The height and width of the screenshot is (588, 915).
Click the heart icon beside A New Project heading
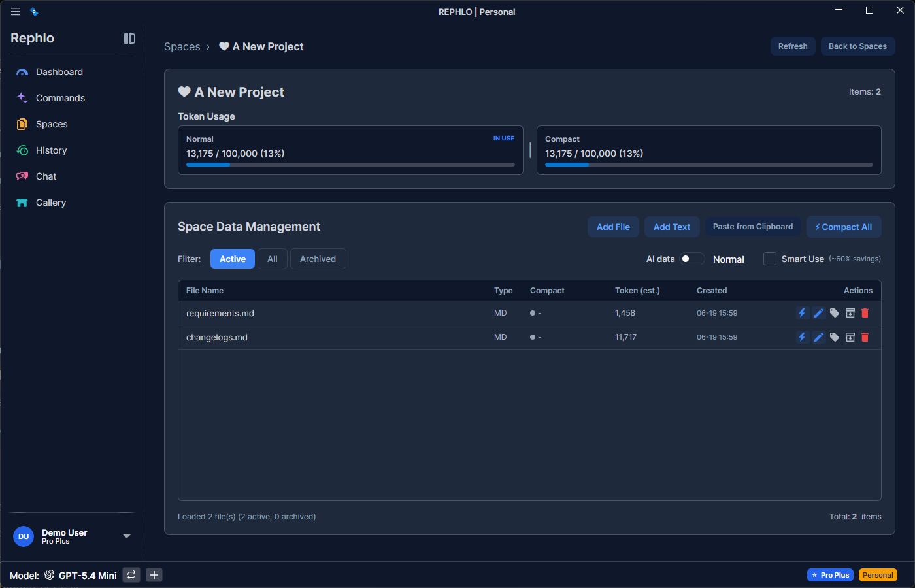(184, 92)
